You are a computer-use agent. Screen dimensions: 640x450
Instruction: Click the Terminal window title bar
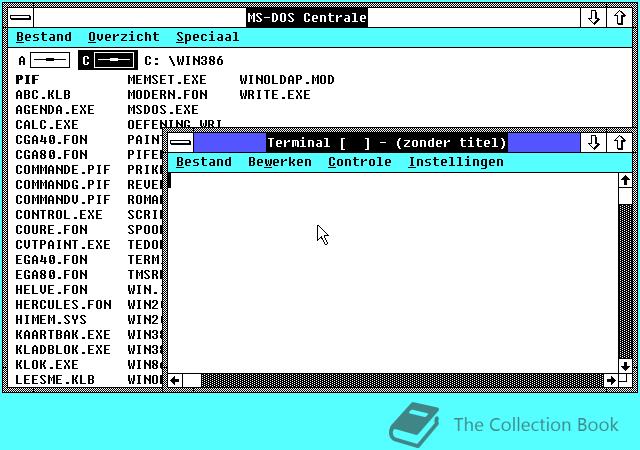[x=387, y=143]
